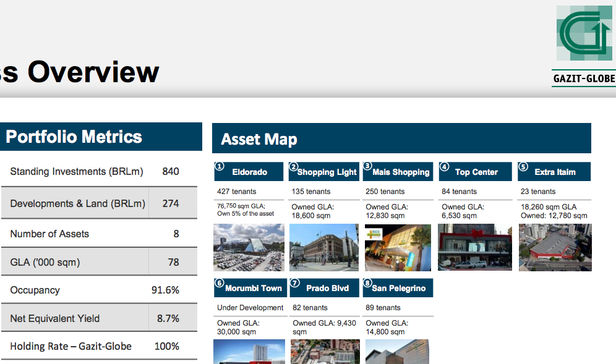
Task: Click the number 6 circle badge on Morumbi Town
Action: (x=219, y=283)
